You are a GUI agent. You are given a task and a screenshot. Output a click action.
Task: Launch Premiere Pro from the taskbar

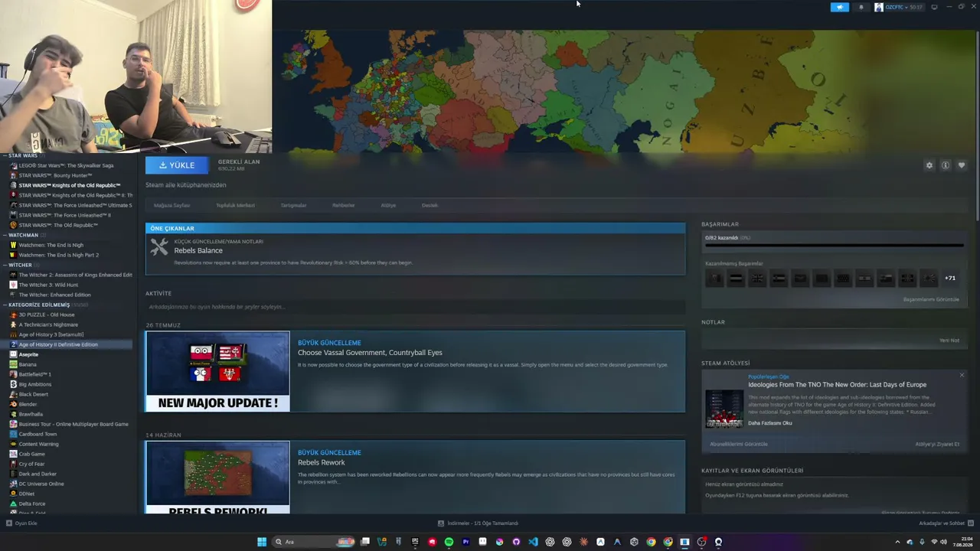coord(465,542)
